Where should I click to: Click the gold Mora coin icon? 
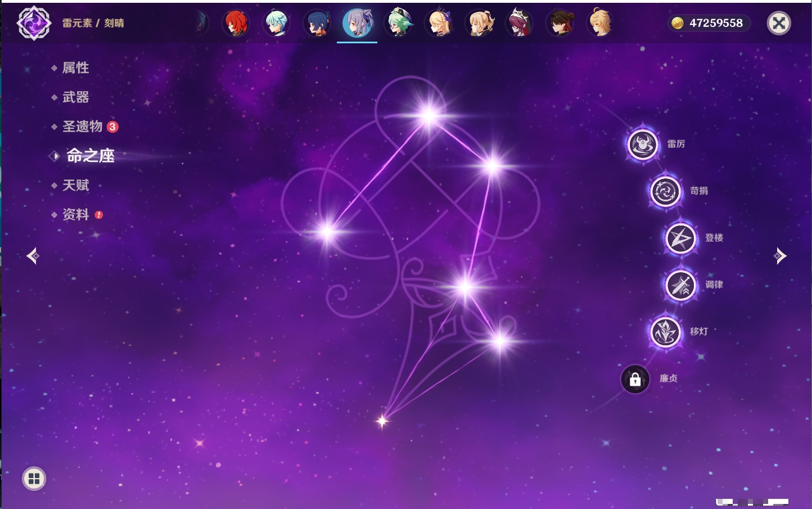[678, 23]
